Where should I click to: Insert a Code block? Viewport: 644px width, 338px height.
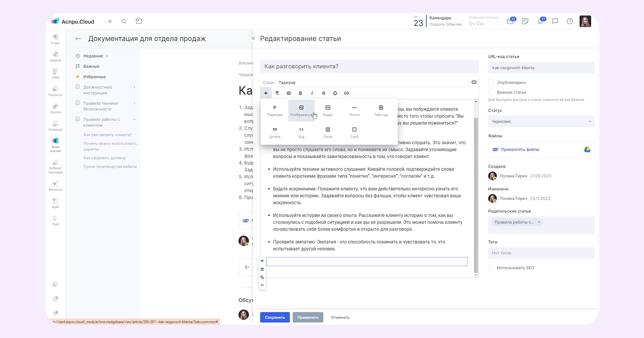coord(301,132)
